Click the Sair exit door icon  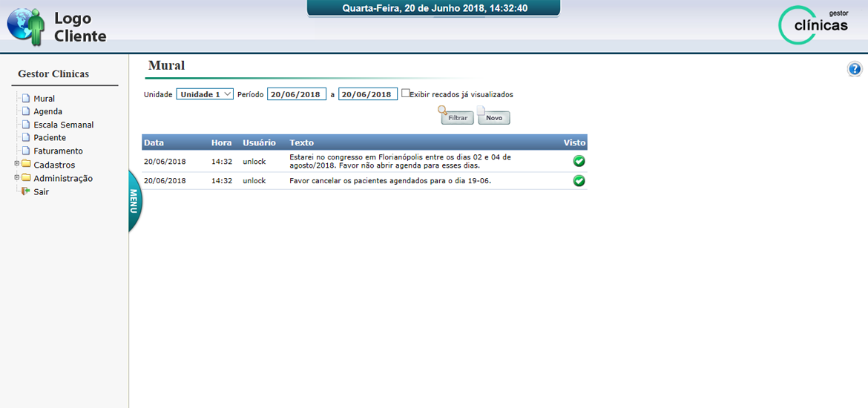point(25,191)
